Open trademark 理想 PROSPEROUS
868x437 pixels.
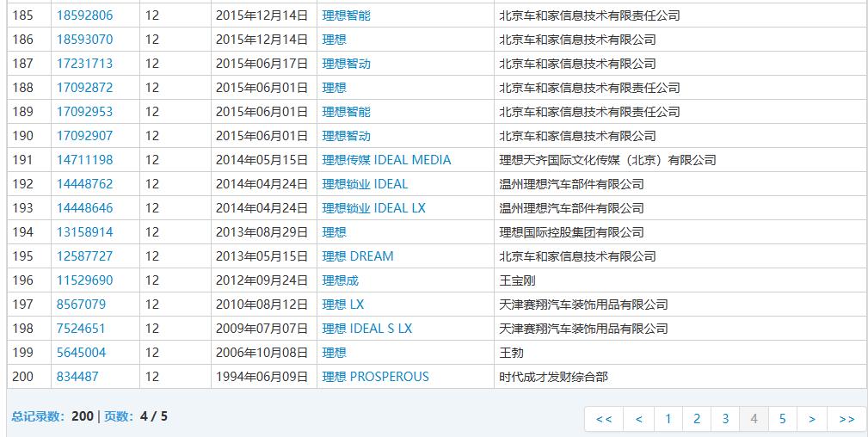[x=375, y=377]
